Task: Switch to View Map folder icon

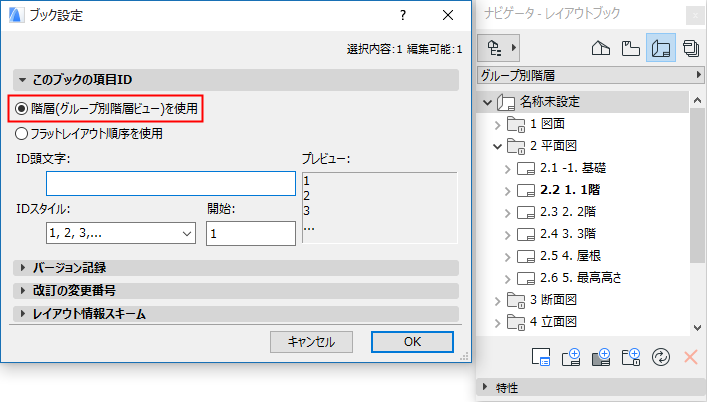Action: coord(630,48)
